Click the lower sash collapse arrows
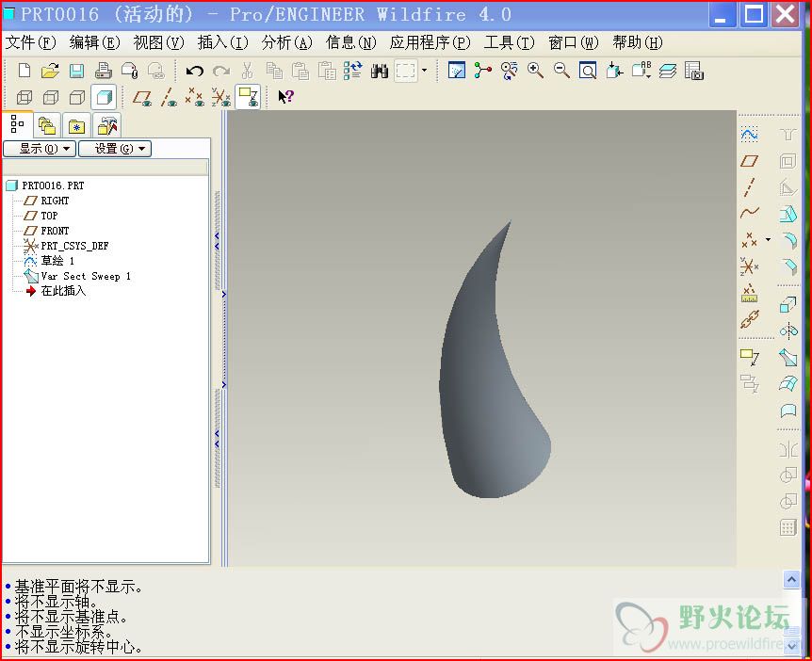This screenshot has width=812, height=661. (x=217, y=439)
